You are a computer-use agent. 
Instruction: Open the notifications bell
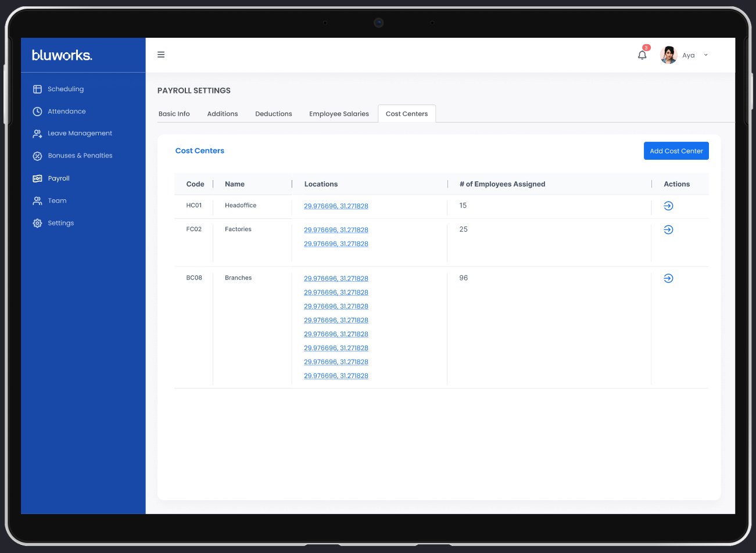tap(642, 55)
